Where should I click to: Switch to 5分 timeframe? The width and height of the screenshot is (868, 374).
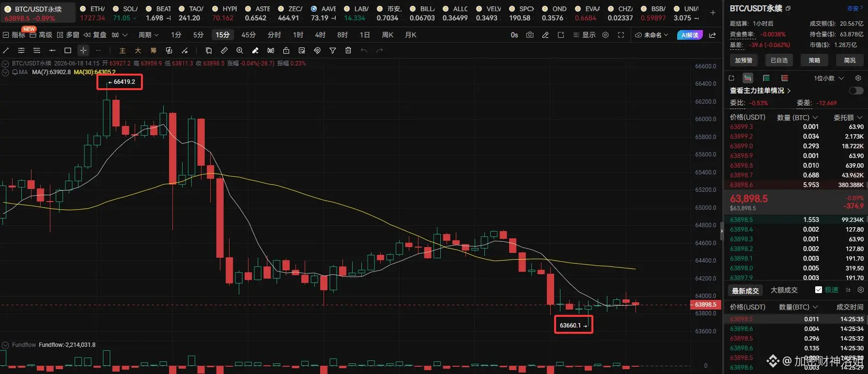coord(199,35)
